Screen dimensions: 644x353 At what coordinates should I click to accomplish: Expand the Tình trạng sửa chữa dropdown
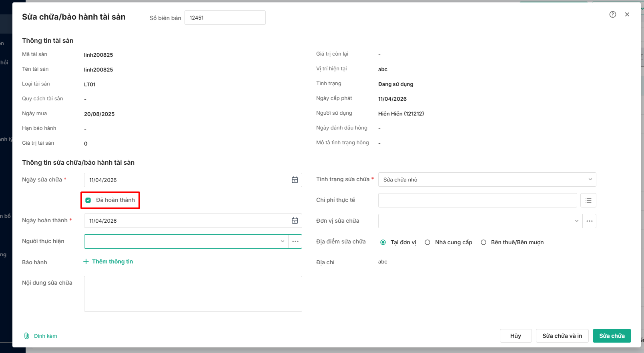[590, 179]
